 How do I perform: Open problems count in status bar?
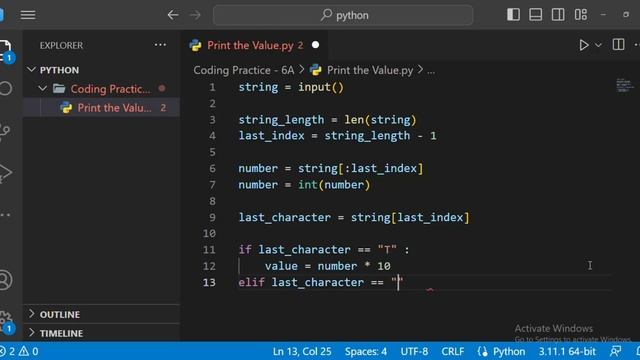[x=20, y=351]
